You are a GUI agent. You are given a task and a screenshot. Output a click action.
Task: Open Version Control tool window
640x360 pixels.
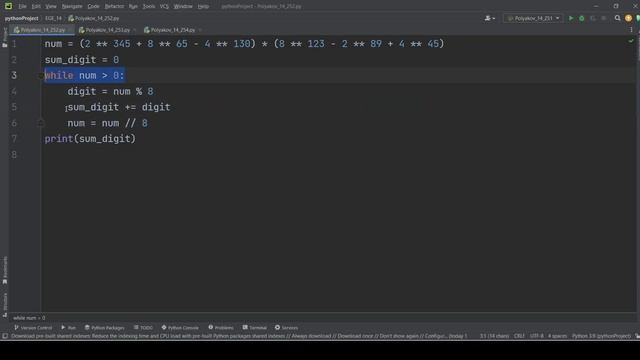[33, 328]
